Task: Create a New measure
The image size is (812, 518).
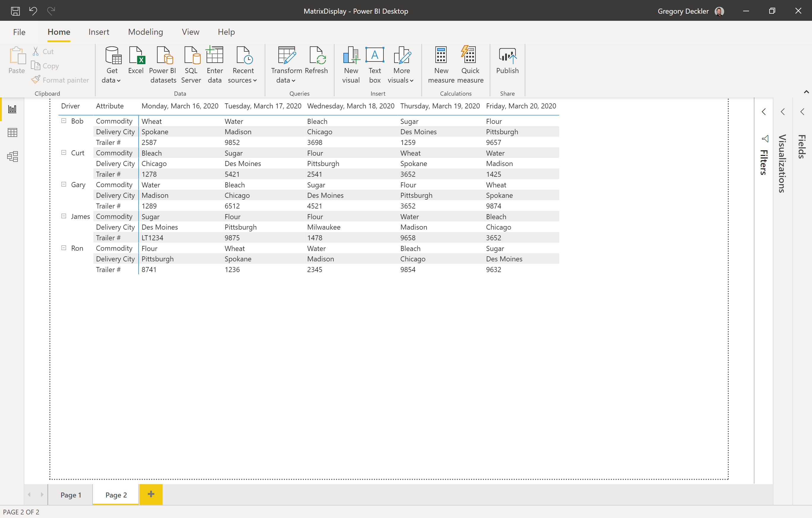Action: coord(441,65)
